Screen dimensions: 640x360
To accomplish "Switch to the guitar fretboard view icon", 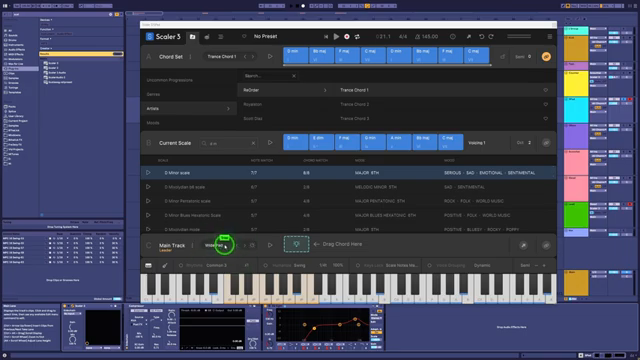I will [165, 266].
